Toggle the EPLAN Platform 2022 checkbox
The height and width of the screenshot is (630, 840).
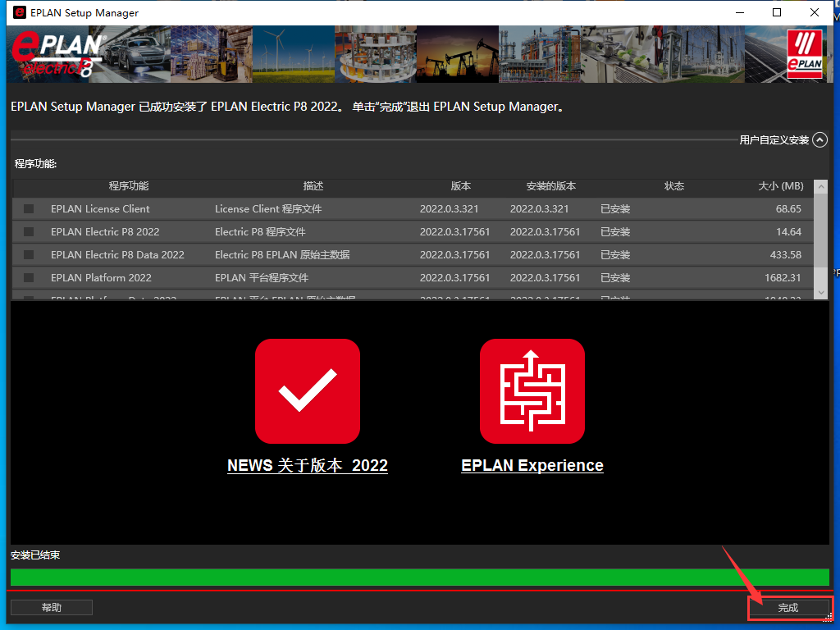coord(29,278)
